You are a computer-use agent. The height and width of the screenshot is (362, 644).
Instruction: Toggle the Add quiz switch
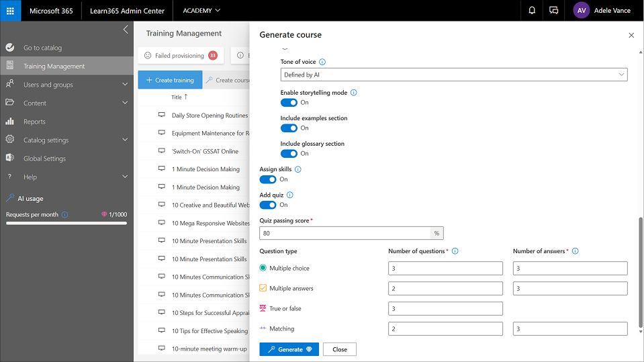pos(268,205)
